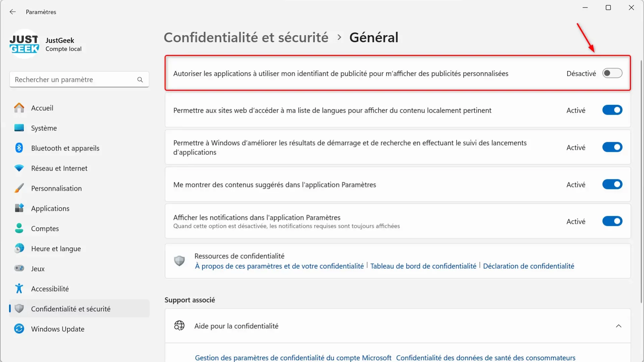The height and width of the screenshot is (362, 644).
Task: Select the Réseau et Internet wifi icon
Action: pos(19,168)
